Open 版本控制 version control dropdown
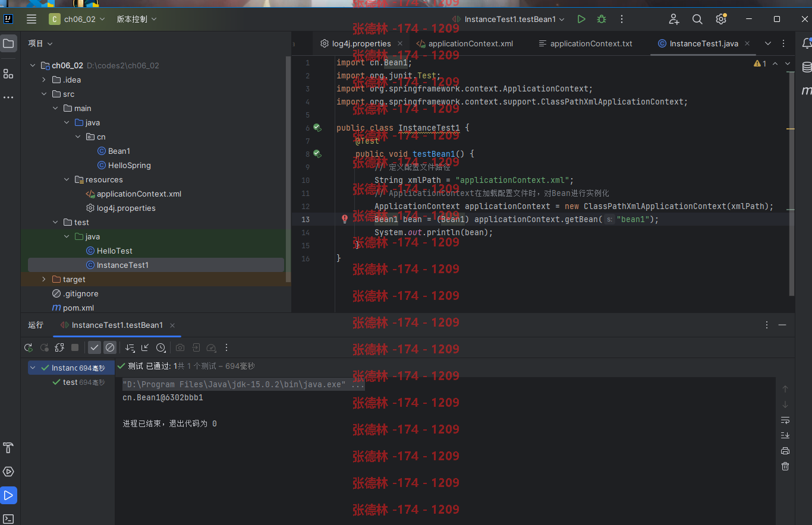 [137, 19]
